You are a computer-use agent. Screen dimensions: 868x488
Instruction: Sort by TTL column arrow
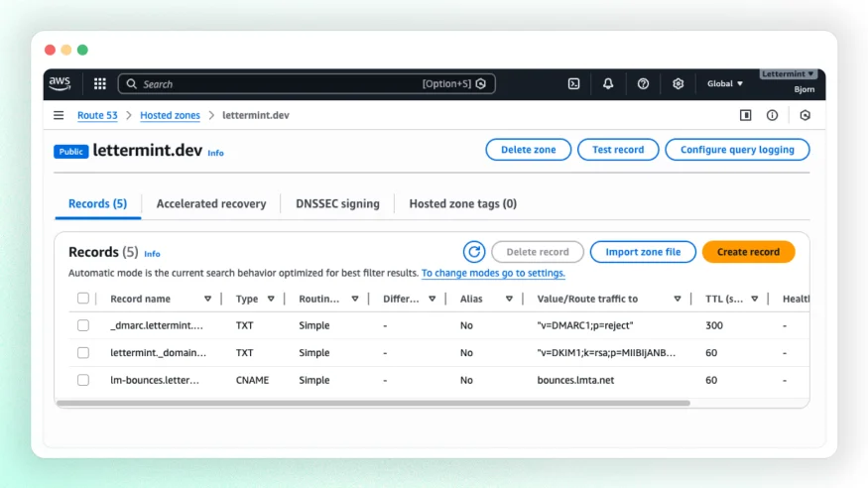pyautogui.click(x=754, y=299)
